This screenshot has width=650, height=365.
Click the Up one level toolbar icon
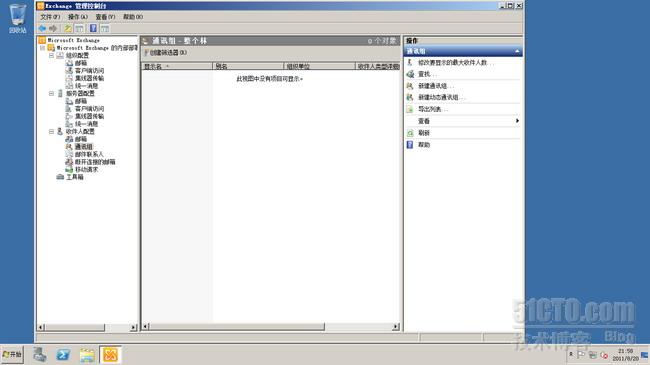pyautogui.click(x=68, y=28)
